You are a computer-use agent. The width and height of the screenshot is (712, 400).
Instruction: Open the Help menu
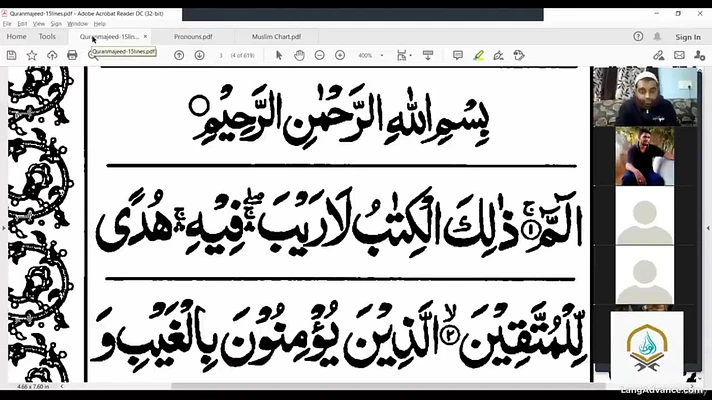point(99,24)
